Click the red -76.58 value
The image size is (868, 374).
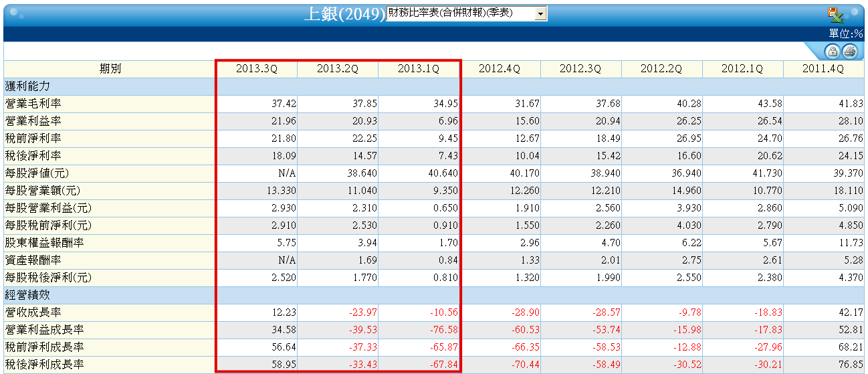coord(444,330)
